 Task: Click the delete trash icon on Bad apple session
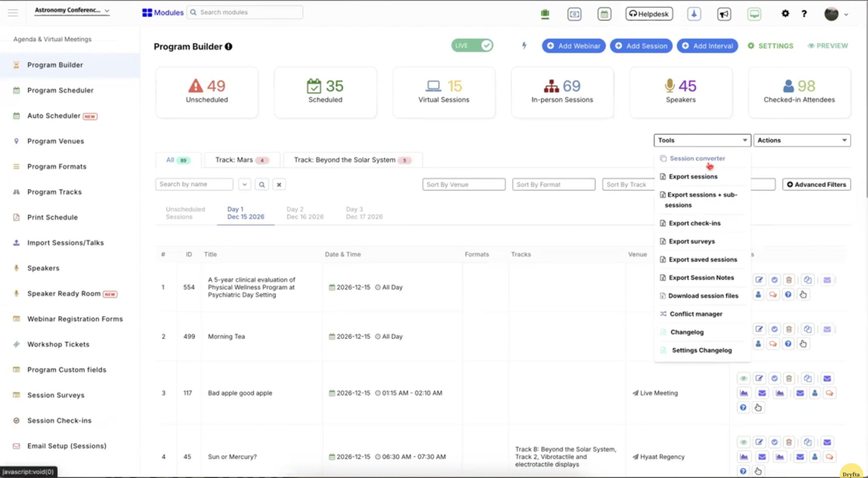789,378
